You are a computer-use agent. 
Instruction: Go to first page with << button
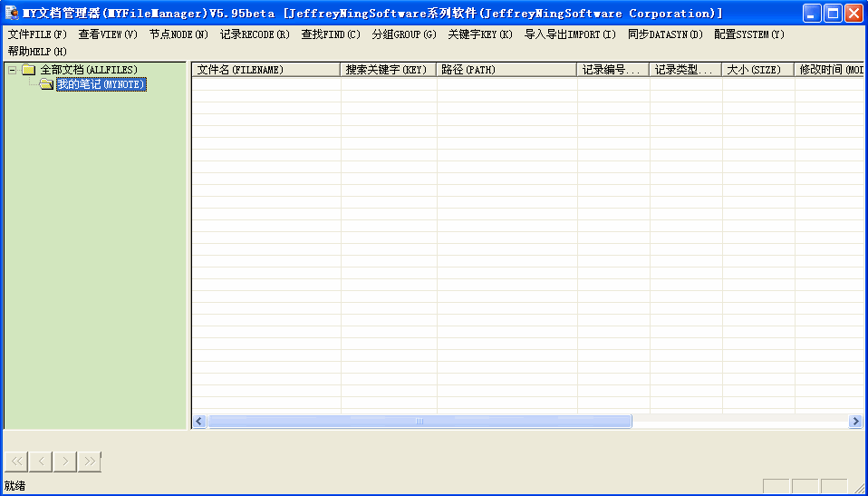[x=16, y=462]
